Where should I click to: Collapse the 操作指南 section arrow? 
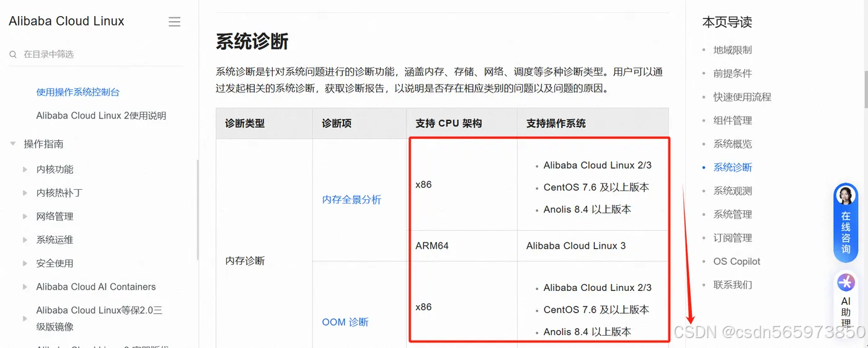pyautogui.click(x=12, y=144)
